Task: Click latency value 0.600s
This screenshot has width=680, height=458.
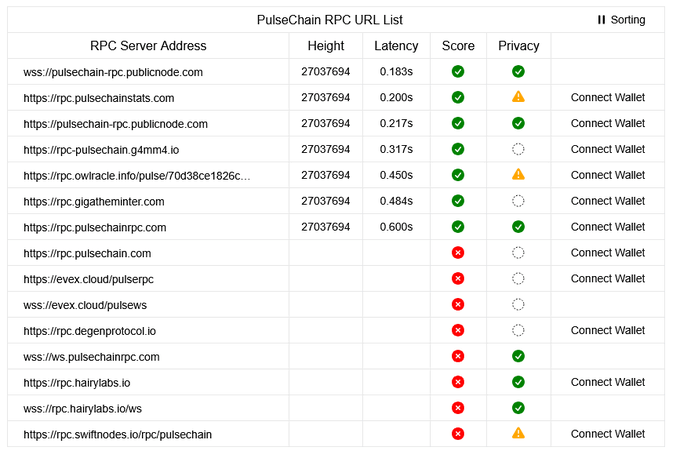Action: click(x=396, y=227)
